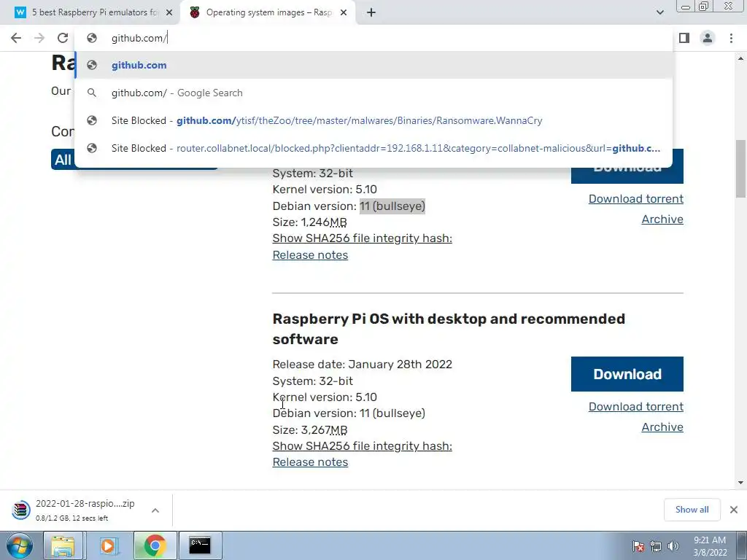Open Release notes for the 1,246MB image
This screenshot has width=747, height=560.
[x=310, y=254]
